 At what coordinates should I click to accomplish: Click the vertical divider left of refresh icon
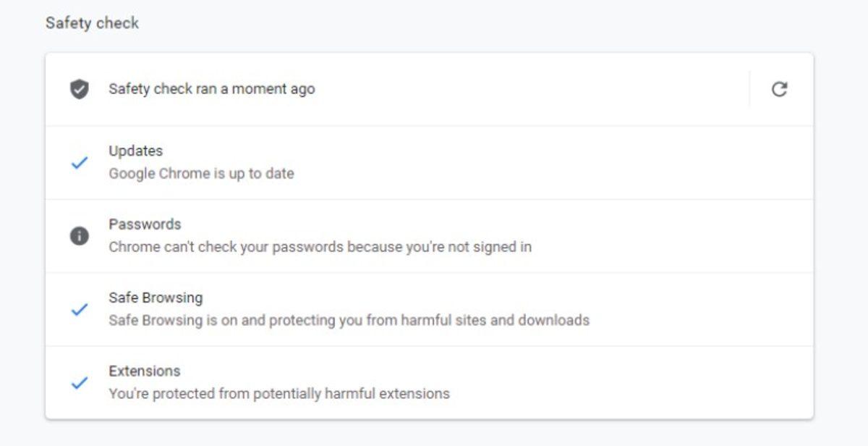[749, 89]
